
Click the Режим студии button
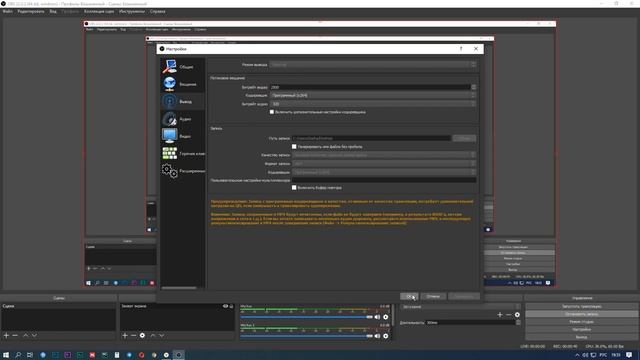point(582,322)
